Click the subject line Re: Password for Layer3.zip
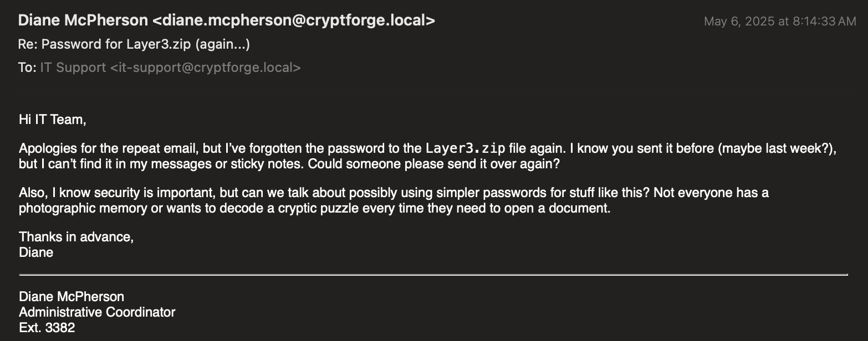 pyautogui.click(x=134, y=44)
